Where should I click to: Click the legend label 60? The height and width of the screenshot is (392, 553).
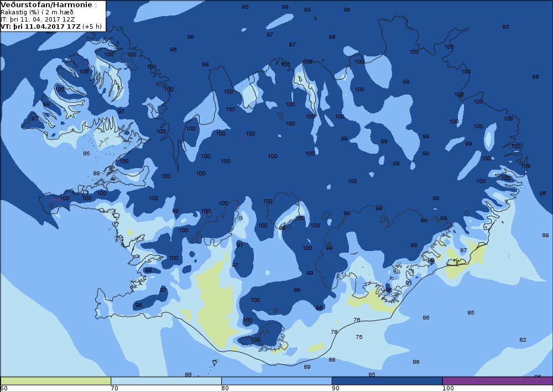point(4,389)
